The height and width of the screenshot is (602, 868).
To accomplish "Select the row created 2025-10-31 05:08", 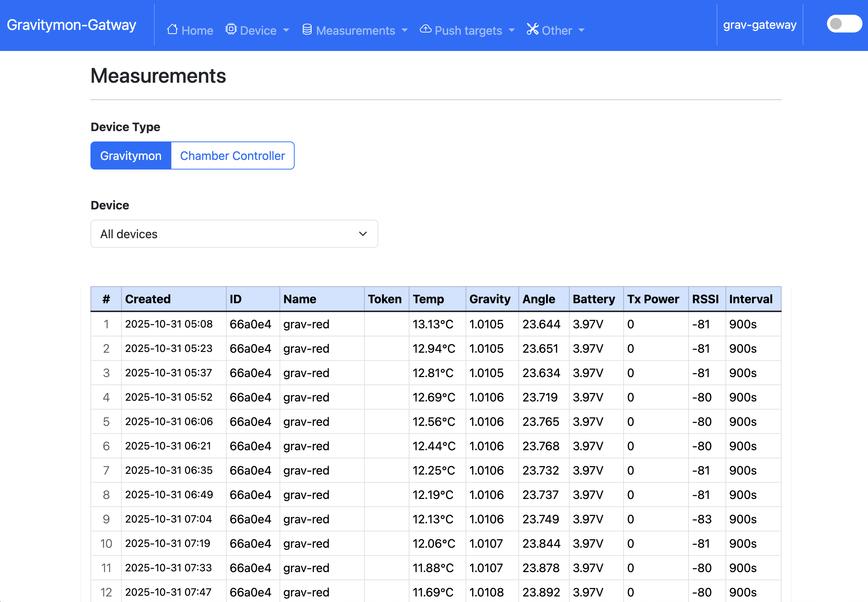I will pyautogui.click(x=169, y=324).
